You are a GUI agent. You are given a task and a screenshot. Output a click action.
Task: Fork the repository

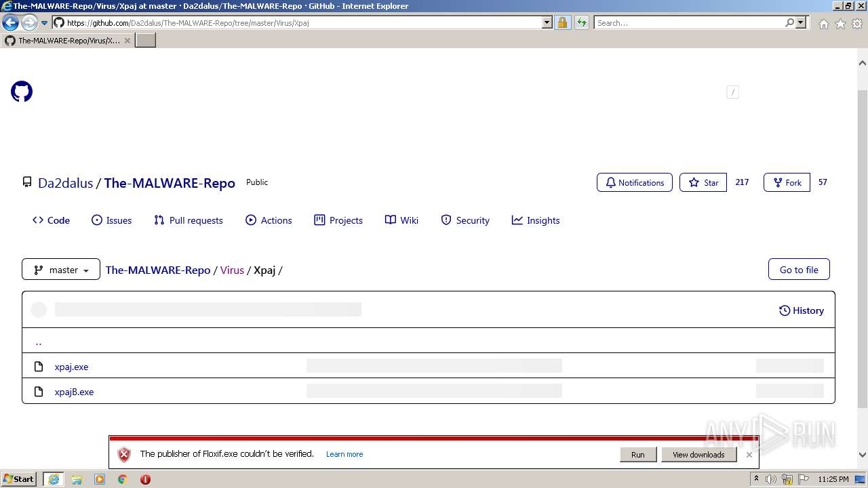(787, 182)
